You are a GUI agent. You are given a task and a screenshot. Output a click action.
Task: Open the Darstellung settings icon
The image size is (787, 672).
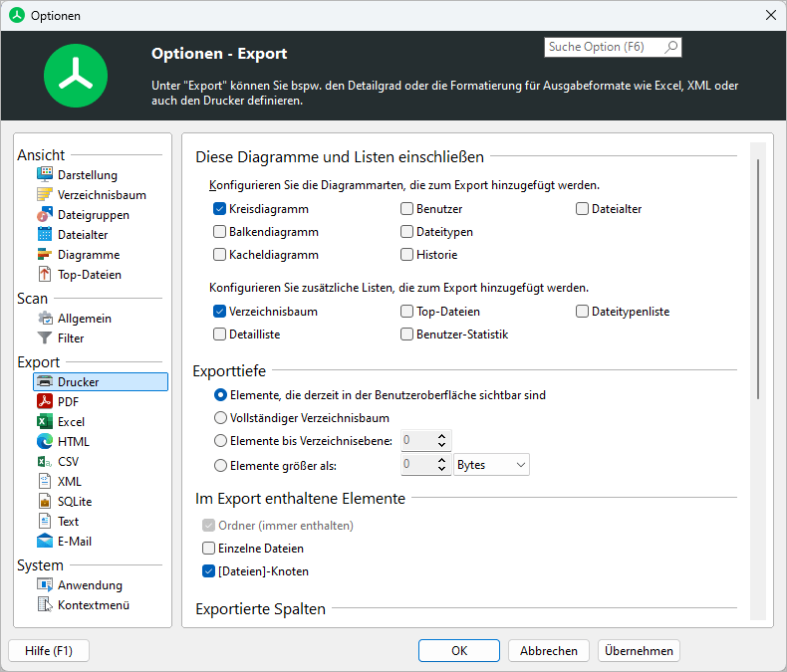point(45,174)
